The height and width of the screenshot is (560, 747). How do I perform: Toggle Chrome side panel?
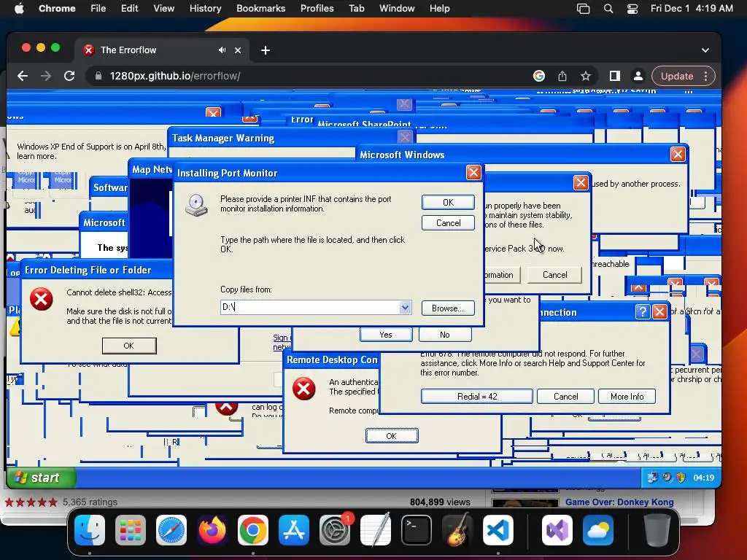click(614, 76)
